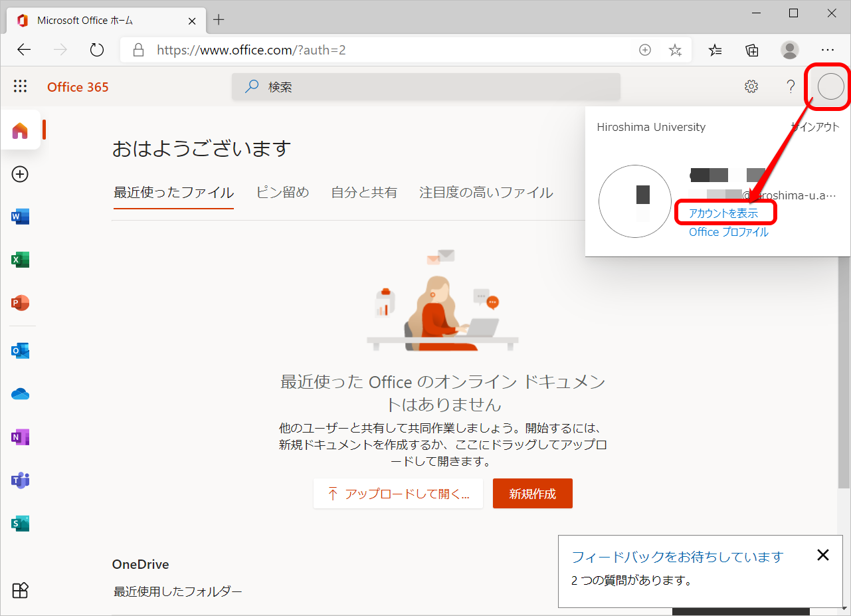Click the site lock icon in address bar
Screen dimensions: 851x616
point(138,50)
